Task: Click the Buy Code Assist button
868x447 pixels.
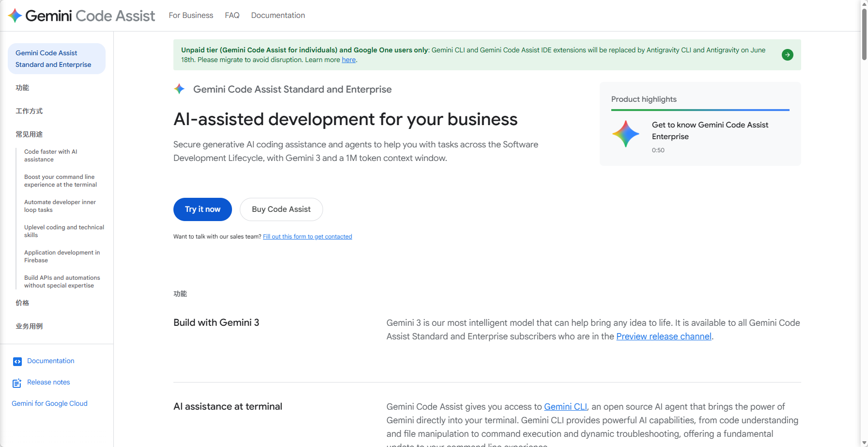Action: click(x=281, y=209)
